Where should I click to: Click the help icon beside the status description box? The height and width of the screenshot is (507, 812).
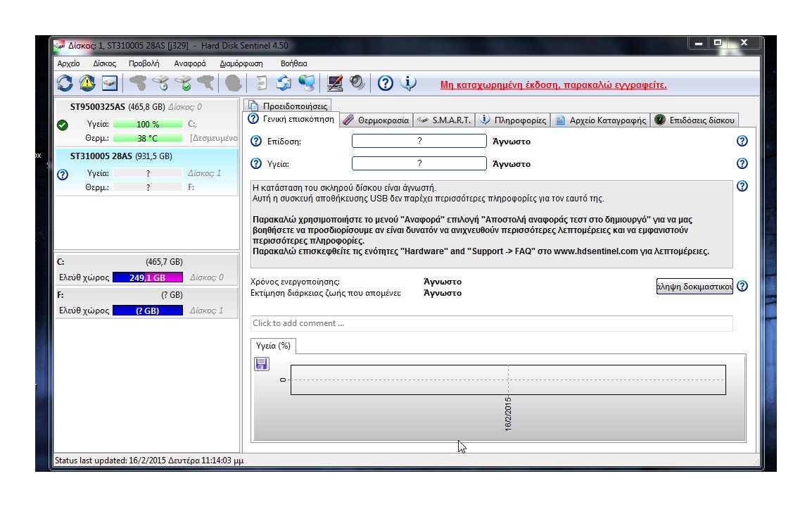[742, 186]
